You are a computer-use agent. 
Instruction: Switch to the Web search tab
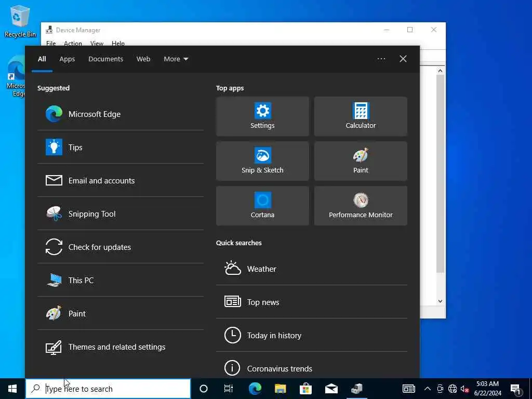click(x=143, y=59)
